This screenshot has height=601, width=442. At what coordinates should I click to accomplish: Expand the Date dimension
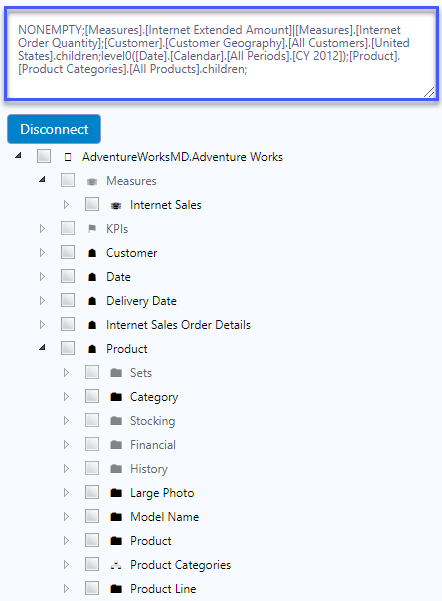coord(42,277)
